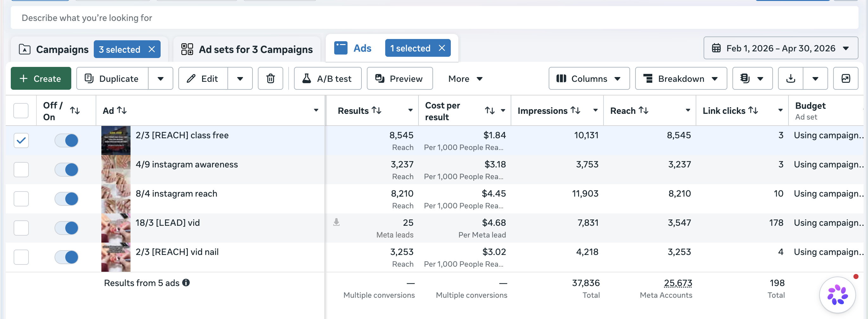Click the Duplicate button
Viewport: 868px width, 319px height.
click(x=112, y=79)
